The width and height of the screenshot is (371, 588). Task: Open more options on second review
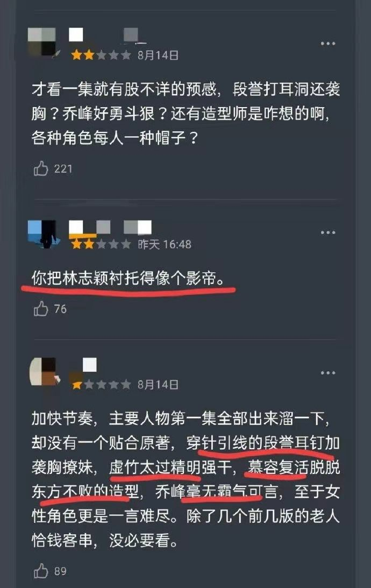coord(328,232)
